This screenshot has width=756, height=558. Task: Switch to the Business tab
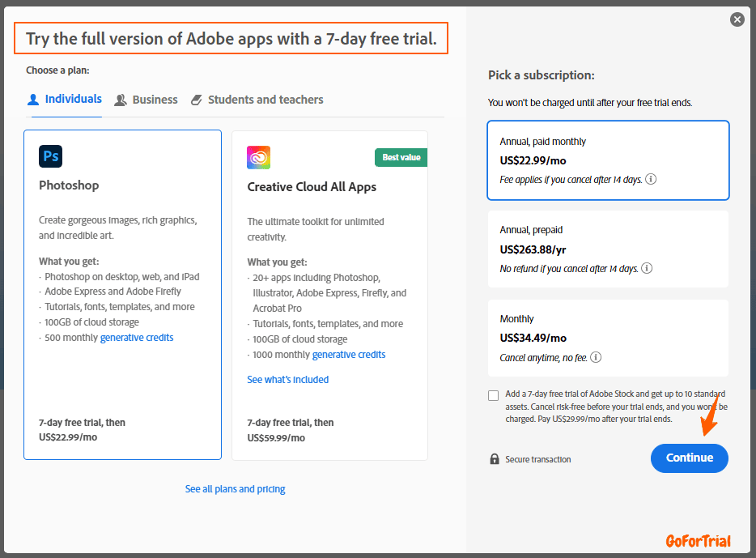click(146, 100)
